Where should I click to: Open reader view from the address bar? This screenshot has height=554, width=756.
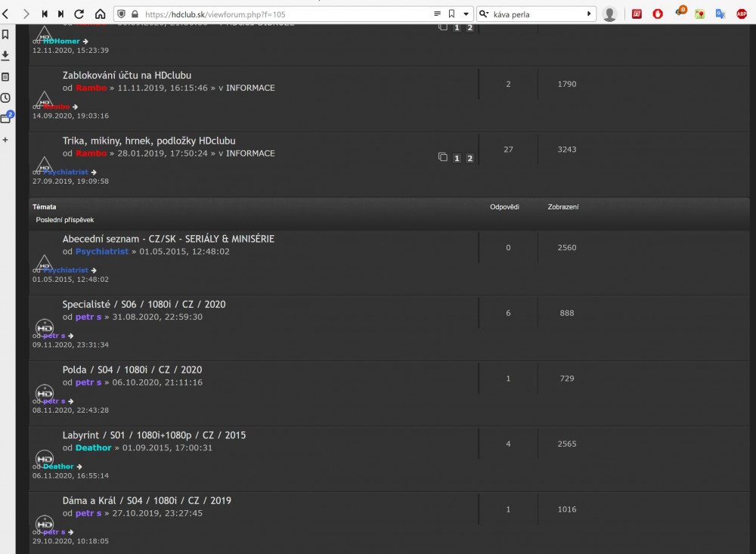[x=437, y=14]
